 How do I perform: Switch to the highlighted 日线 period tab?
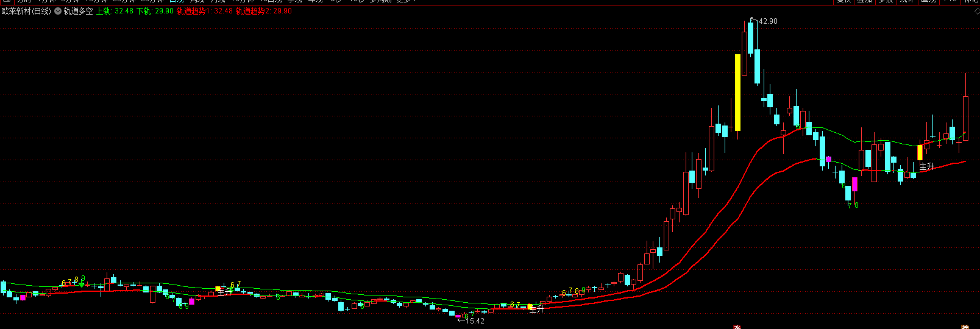[176, 1]
